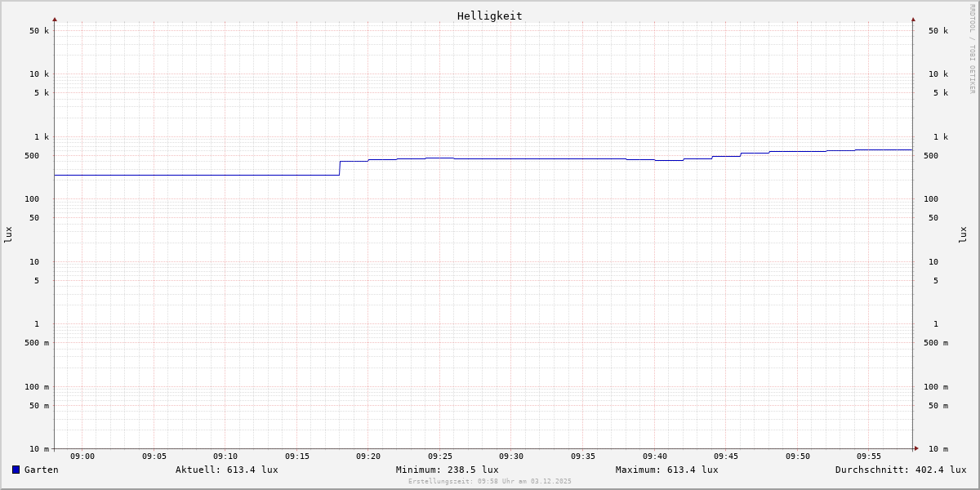Image resolution: width=980 pixels, height=490 pixels.
Task: Click the 09:25 time axis label
Action: 440,457
